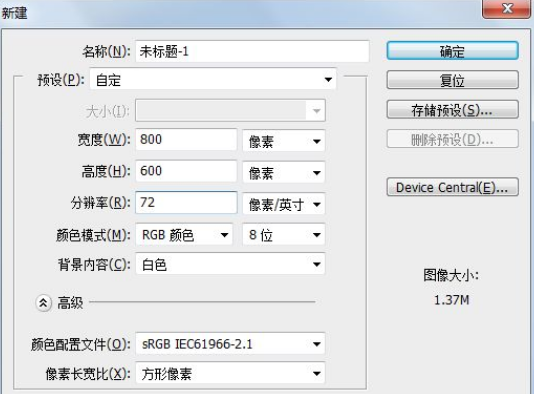Click the 名称 input field with 未标题-1

(252, 51)
